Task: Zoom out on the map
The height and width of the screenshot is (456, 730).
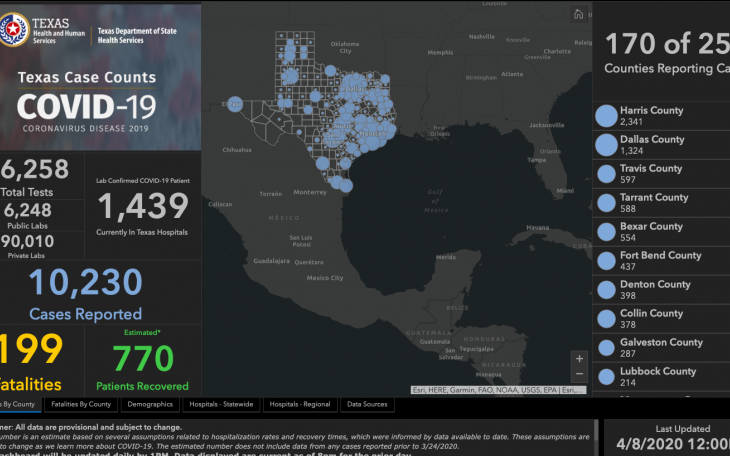Action: coord(579,374)
